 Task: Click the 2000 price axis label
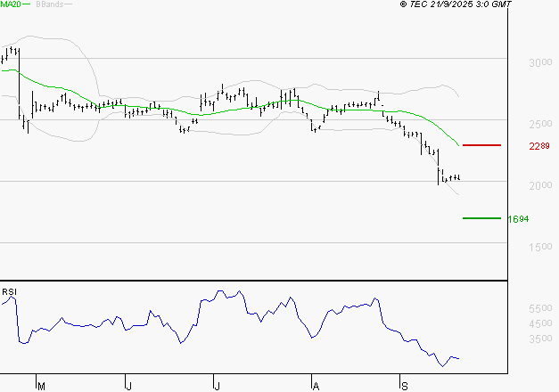(x=540, y=185)
